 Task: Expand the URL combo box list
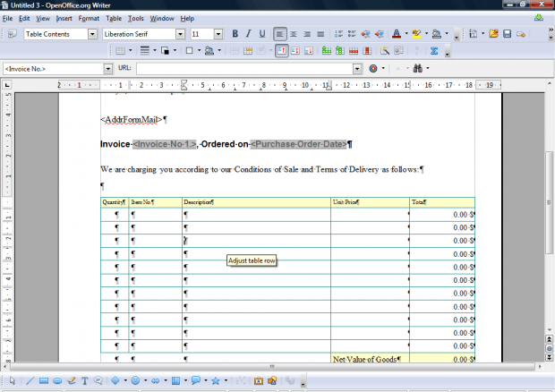pyautogui.click(x=357, y=69)
